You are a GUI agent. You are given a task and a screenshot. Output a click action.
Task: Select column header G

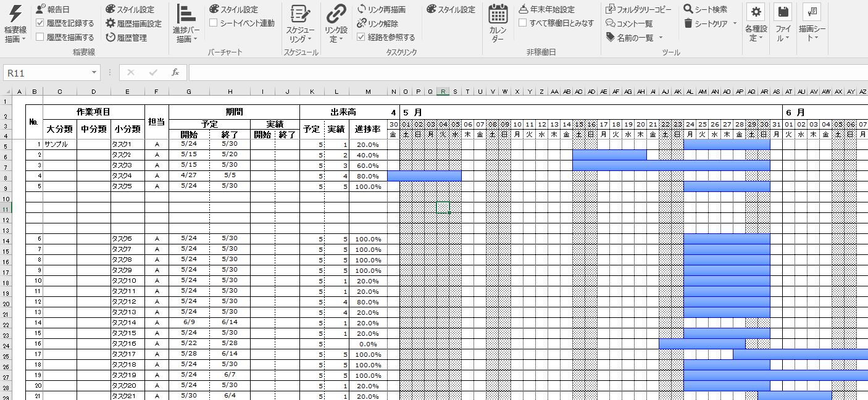click(x=189, y=92)
